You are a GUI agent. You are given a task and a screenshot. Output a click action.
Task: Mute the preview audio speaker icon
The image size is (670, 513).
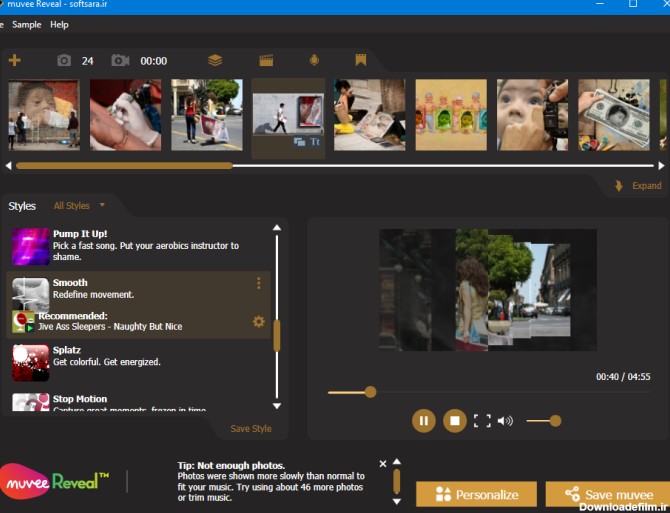[x=505, y=421]
